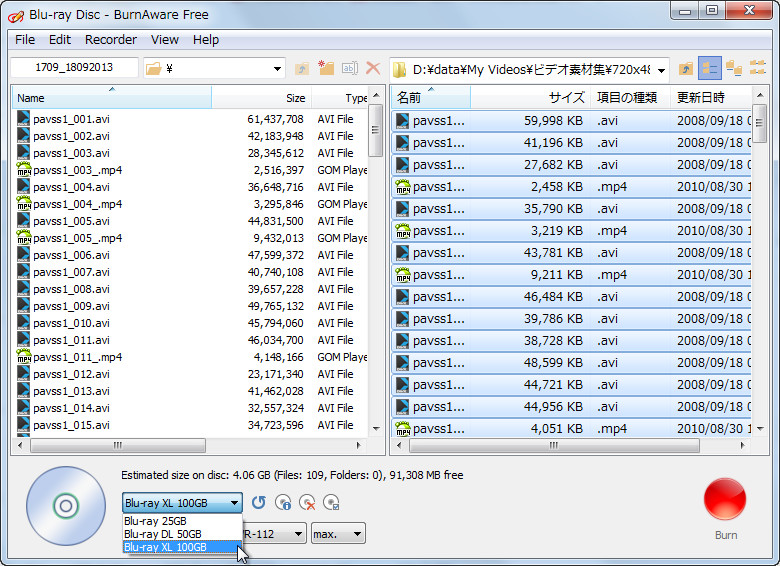The height and width of the screenshot is (566, 780).
Task: Create a new folder in compilation
Action: tap(326, 68)
